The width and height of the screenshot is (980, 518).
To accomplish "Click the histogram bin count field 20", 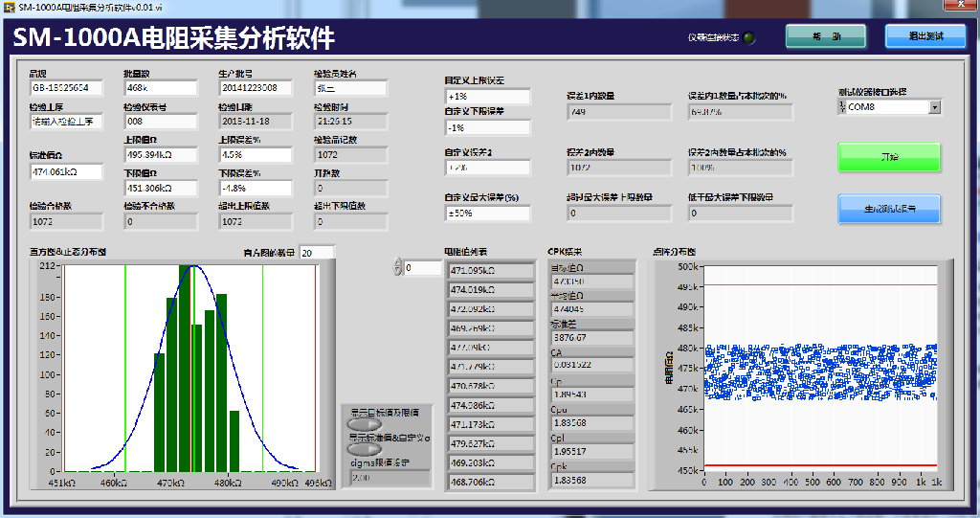I will (x=316, y=253).
